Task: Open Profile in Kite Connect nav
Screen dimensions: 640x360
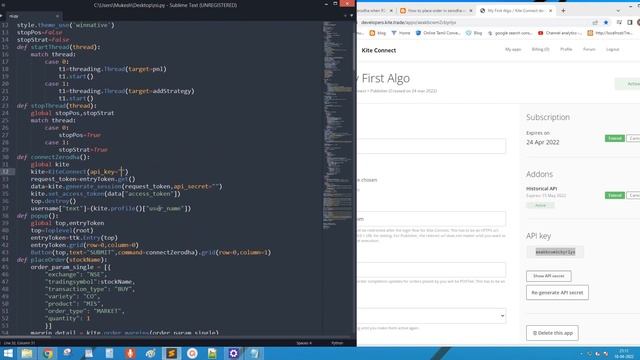Action: tap(566, 49)
